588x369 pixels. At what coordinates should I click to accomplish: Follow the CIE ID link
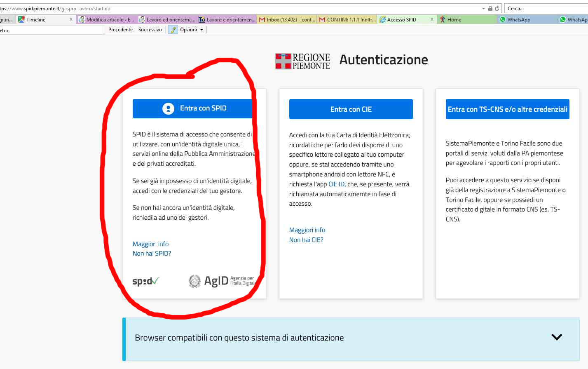click(336, 184)
